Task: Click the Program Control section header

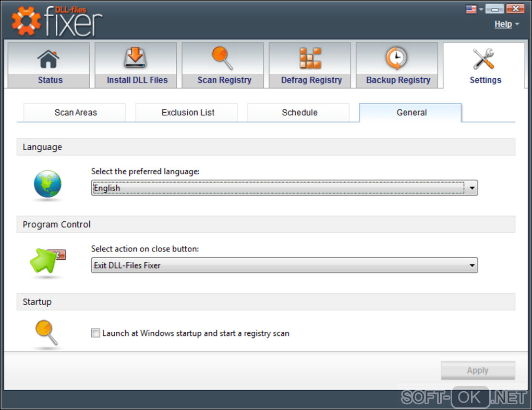Action: [265, 224]
